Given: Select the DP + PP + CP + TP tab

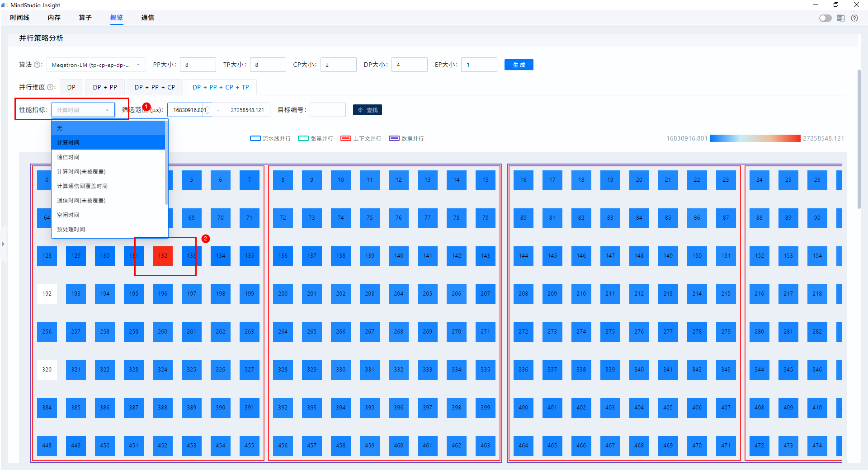Looking at the screenshot, I should point(221,87).
